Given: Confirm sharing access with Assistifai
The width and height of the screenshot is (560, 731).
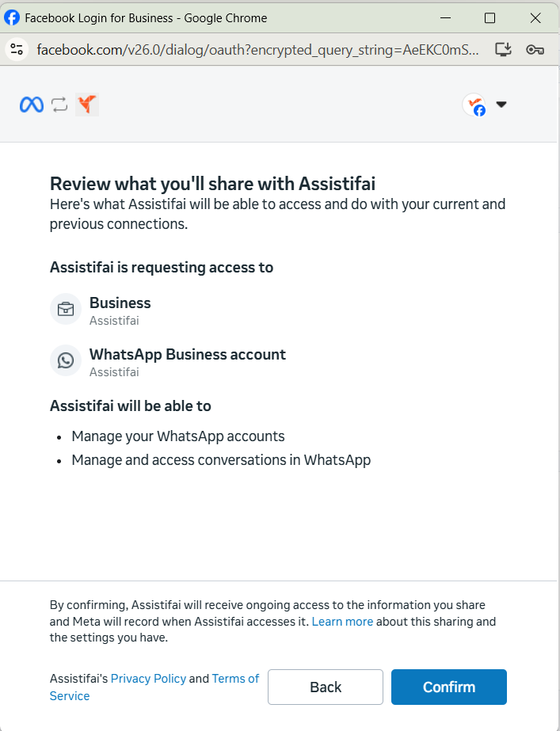Looking at the screenshot, I should coord(448,687).
